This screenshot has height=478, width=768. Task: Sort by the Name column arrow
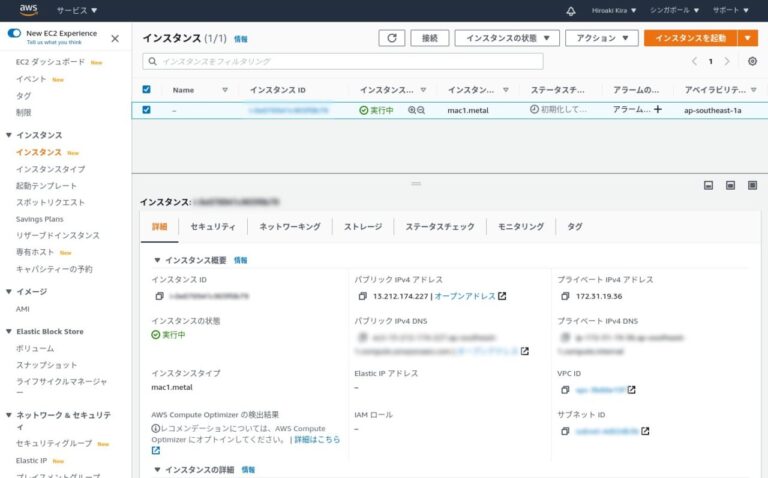[x=225, y=90]
